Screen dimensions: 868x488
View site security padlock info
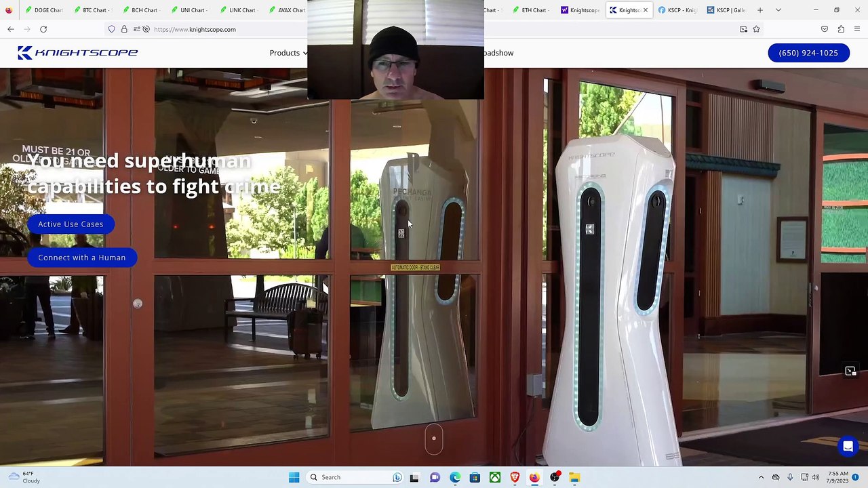click(x=124, y=29)
